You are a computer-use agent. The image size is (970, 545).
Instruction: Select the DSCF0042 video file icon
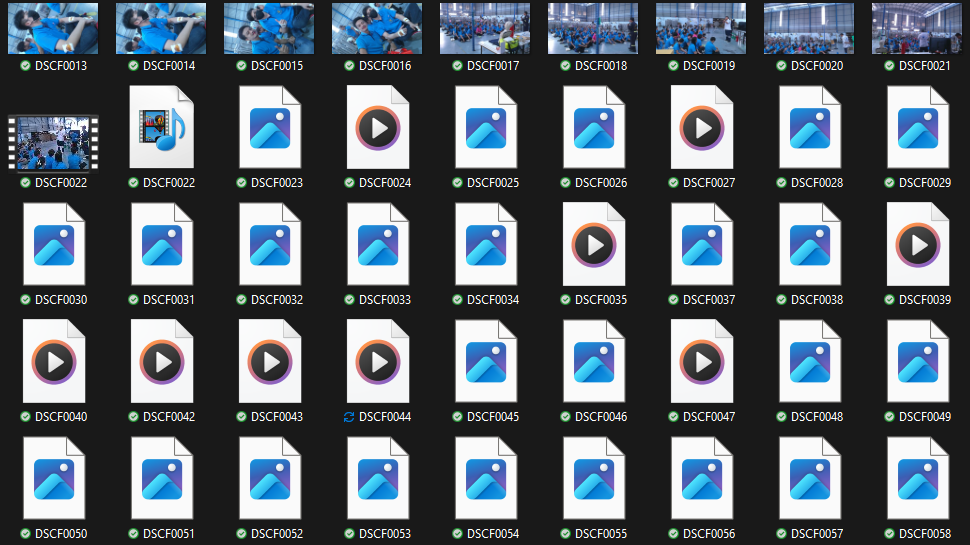pos(161,361)
